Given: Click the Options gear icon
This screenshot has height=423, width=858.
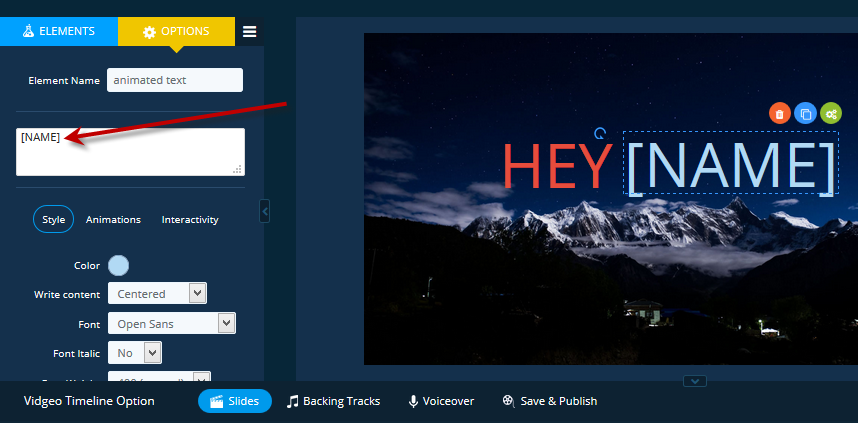Looking at the screenshot, I should pyautogui.click(x=149, y=32).
